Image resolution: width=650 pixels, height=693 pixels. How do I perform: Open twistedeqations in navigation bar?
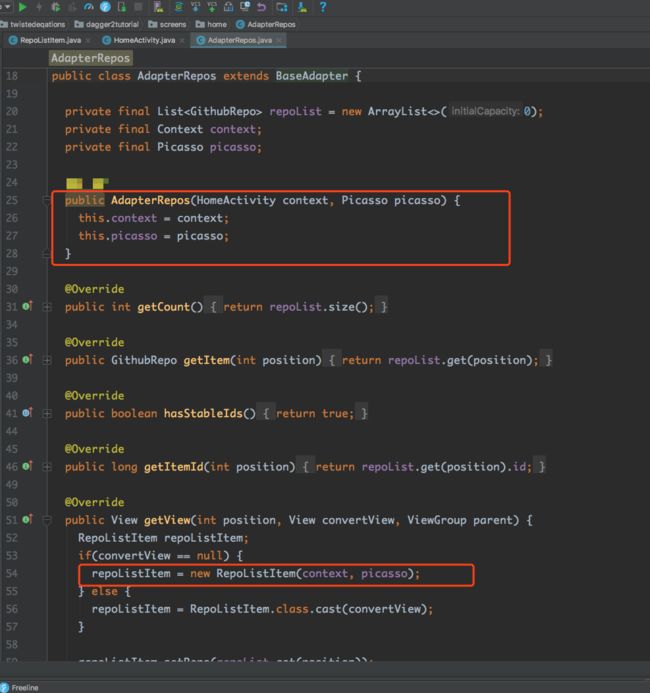(33, 24)
